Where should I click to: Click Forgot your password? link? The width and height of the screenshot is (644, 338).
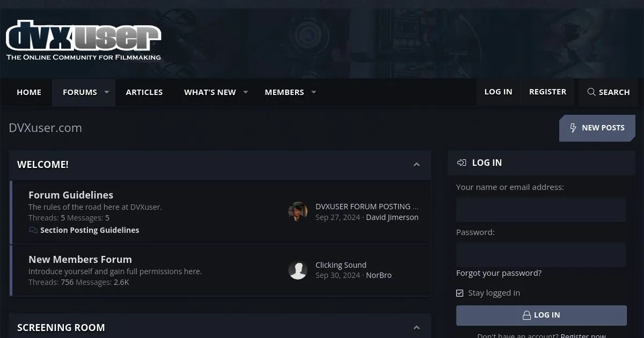point(499,273)
